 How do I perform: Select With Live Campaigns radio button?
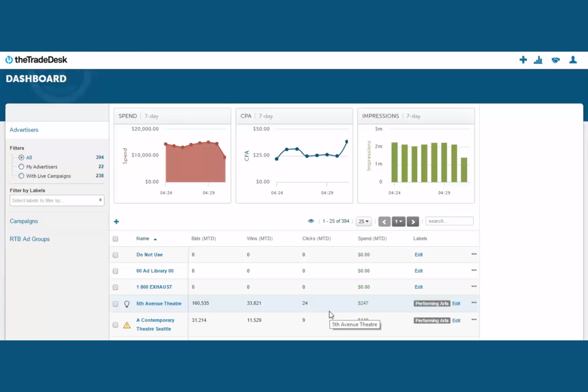(x=21, y=176)
